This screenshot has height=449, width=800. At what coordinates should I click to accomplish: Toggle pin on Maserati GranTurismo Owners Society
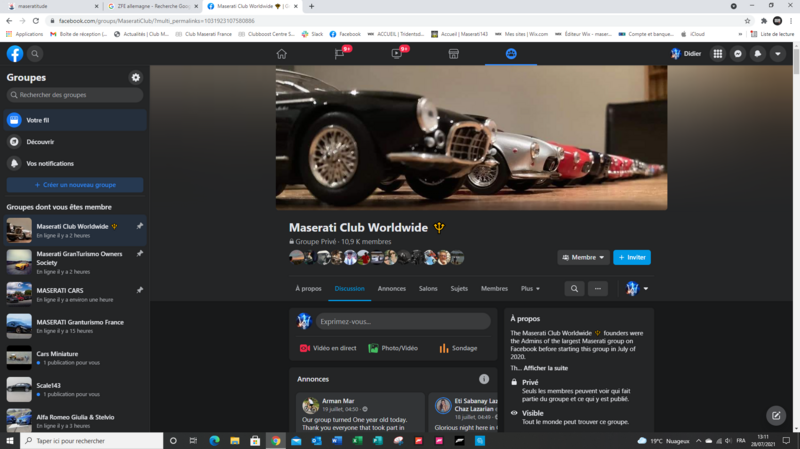pos(139,254)
